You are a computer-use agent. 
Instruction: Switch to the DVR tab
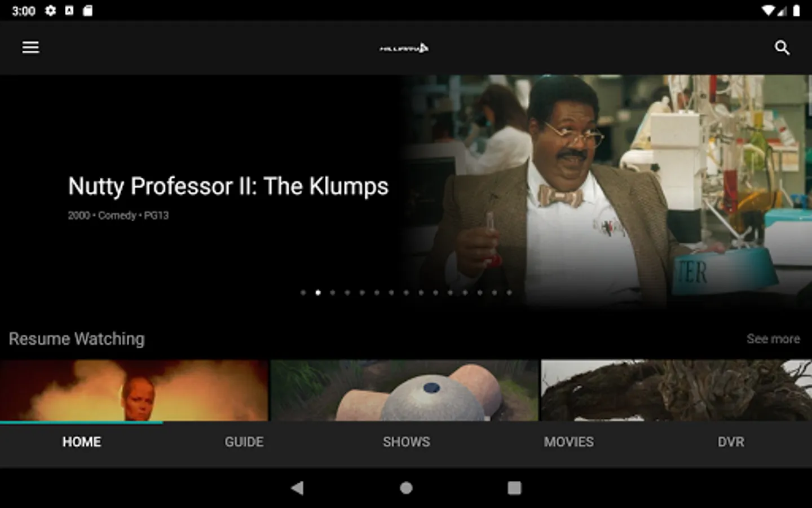[731, 442]
